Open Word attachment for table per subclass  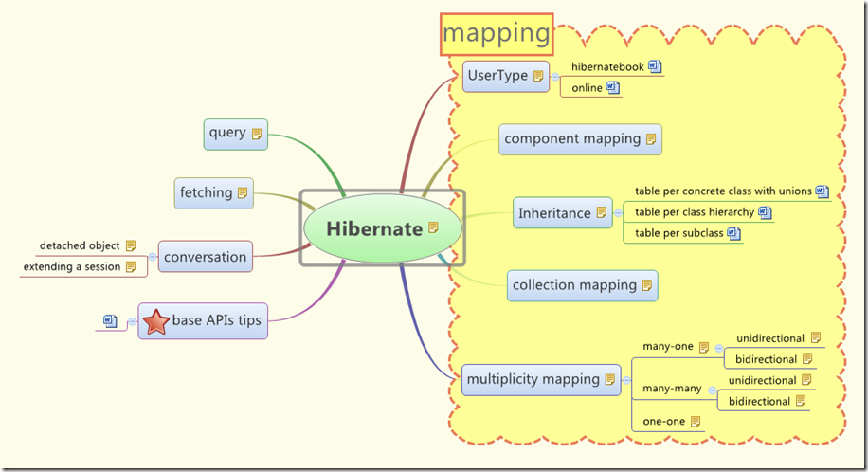tap(734, 233)
